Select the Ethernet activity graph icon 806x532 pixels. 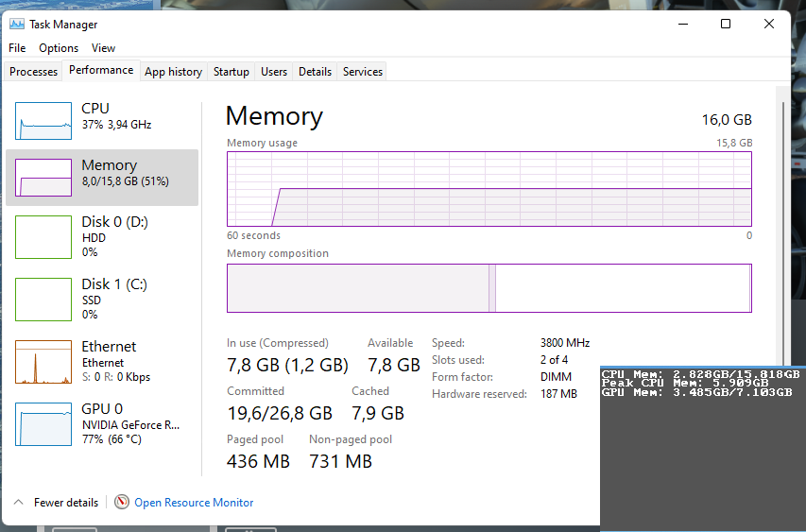[x=43, y=362]
